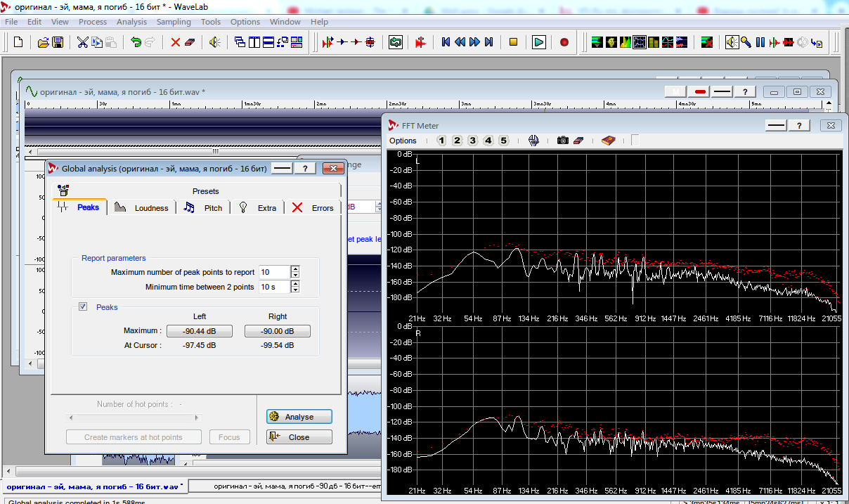
Task: Open FFT Meter settings via the wrench icon
Action: point(533,141)
